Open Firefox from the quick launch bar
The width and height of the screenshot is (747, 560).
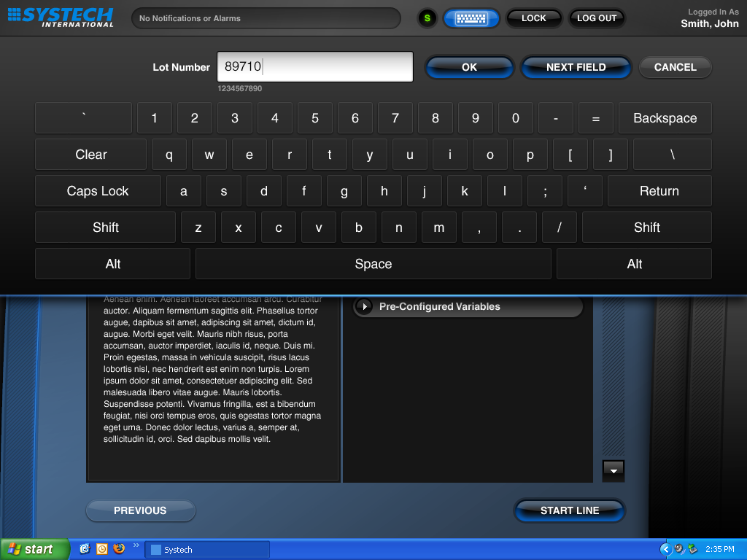click(x=119, y=549)
